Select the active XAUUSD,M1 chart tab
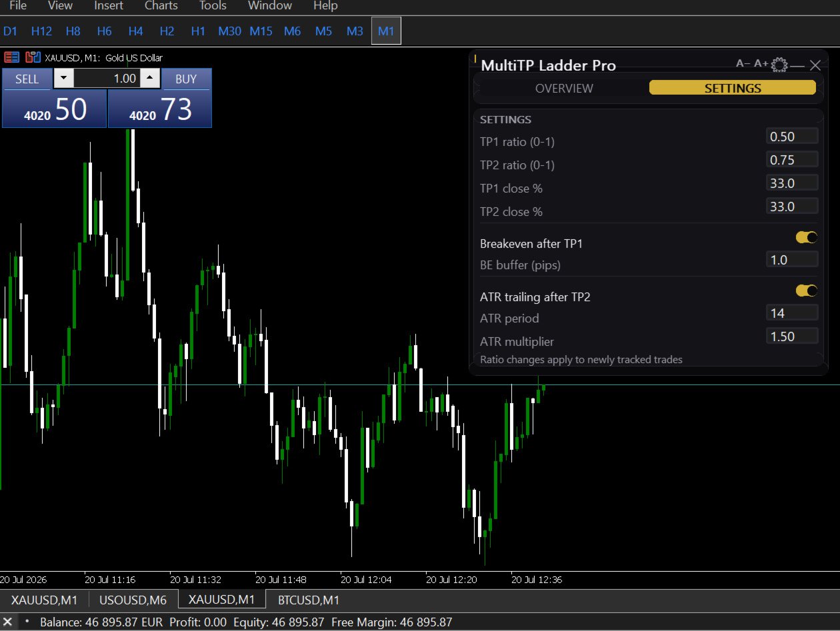The height and width of the screenshot is (631, 840). pos(222,600)
